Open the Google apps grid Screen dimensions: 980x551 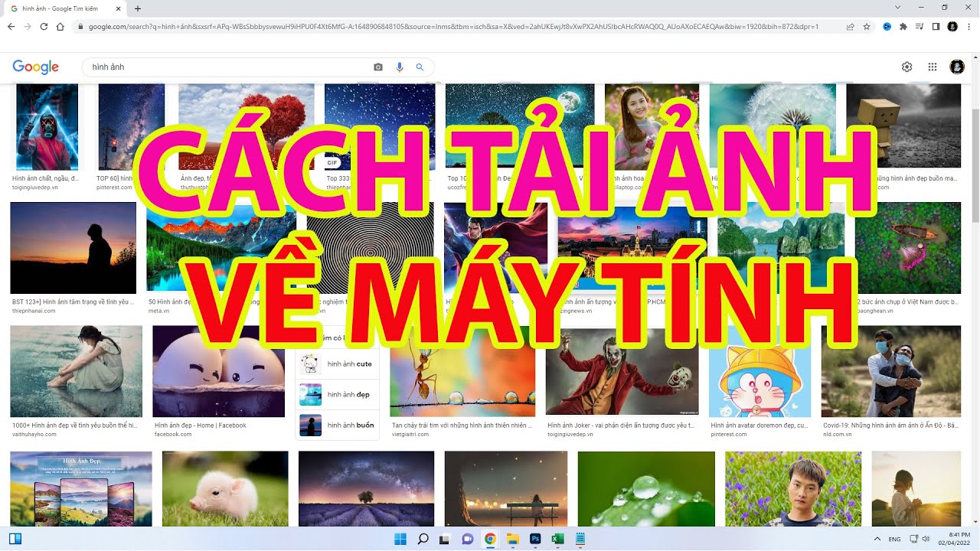pos(933,67)
